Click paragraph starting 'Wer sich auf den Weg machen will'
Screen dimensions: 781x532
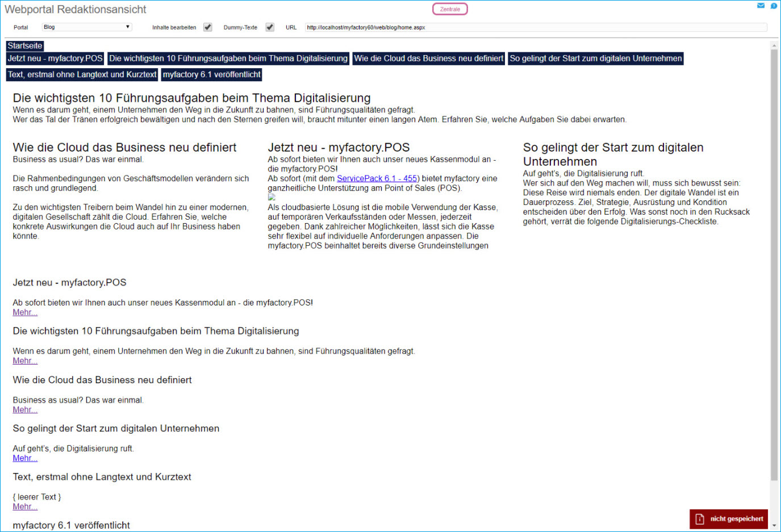coord(637,202)
